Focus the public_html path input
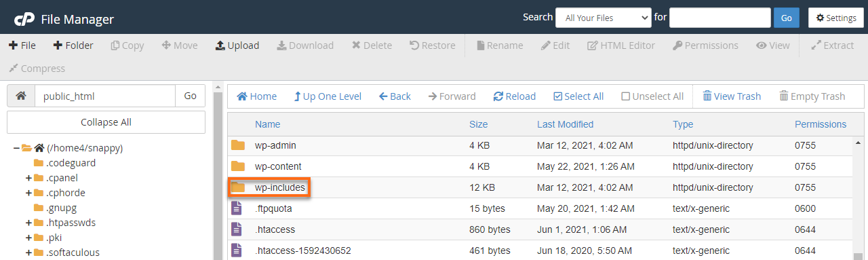 click(104, 96)
